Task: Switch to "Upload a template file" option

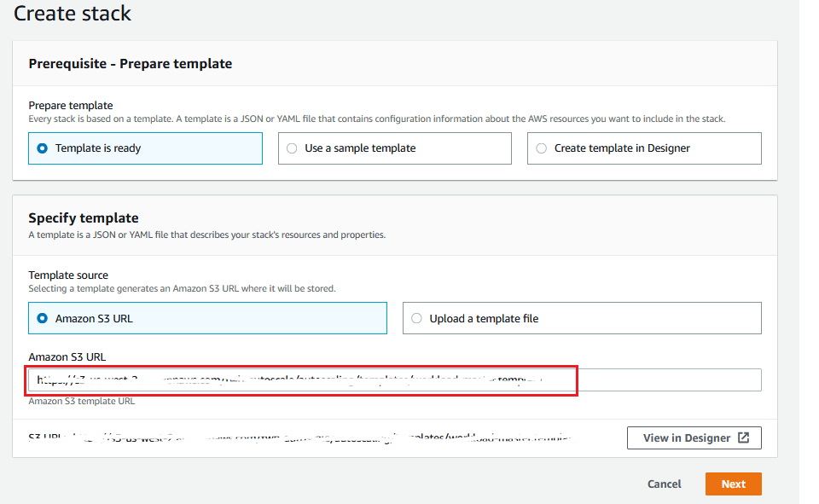Action: pyautogui.click(x=417, y=319)
